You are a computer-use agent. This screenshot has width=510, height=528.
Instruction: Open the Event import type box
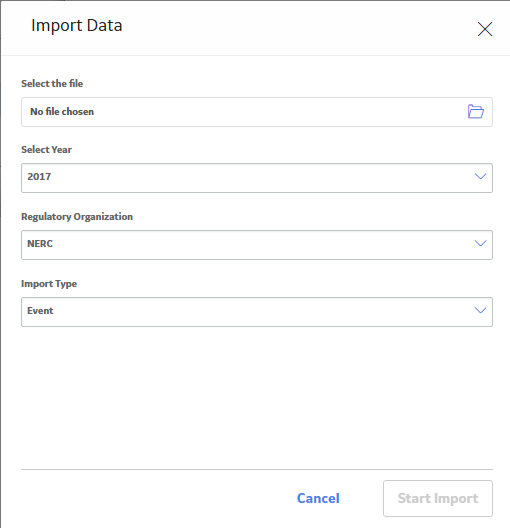coord(257,312)
